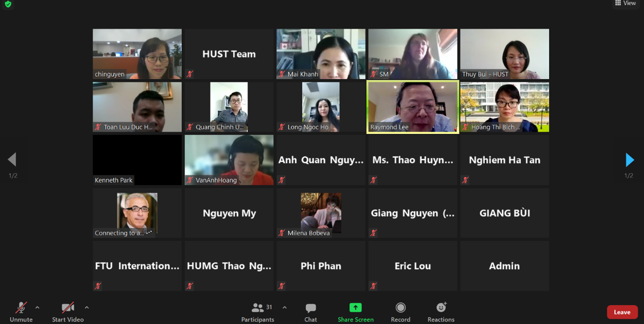Select Raymond Lee's highlighted video tile
The height and width of the screenshot is (324, 644).
pos(413,107)
